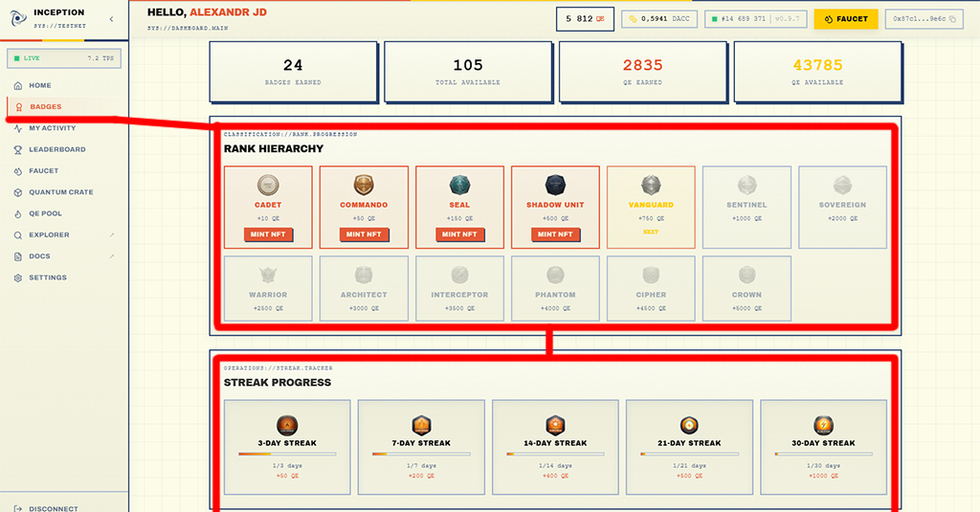Open Docs external link arrow
The width and height of the screenshot is (980, 512).
112,256
